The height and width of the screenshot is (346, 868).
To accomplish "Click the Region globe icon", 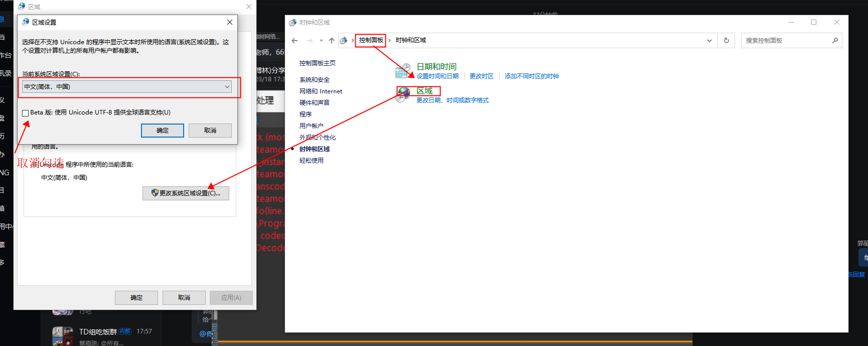I will [x=403, y=94].
